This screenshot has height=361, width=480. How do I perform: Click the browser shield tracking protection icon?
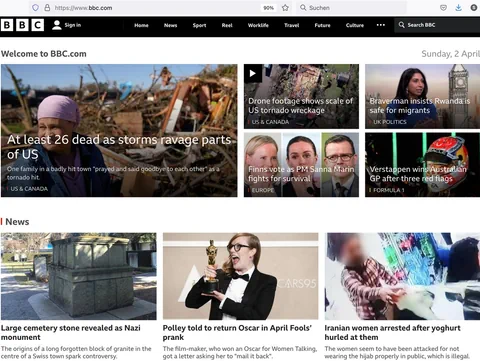pos(36,8)
